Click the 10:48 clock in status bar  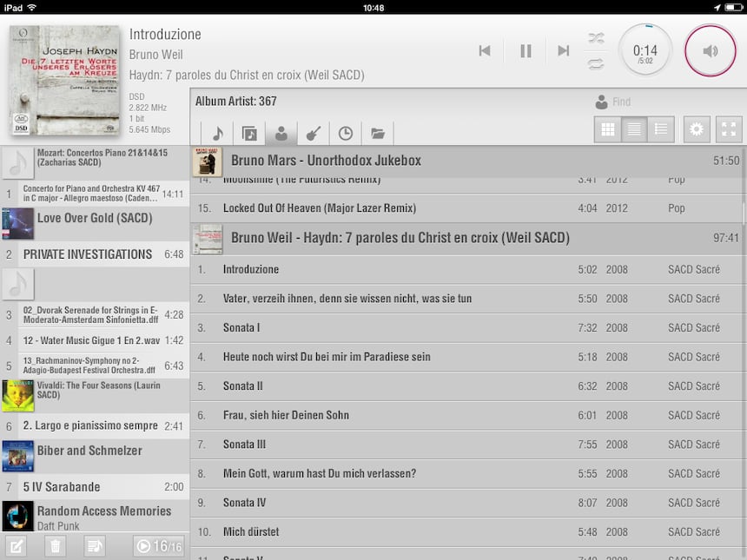(373, 8)
